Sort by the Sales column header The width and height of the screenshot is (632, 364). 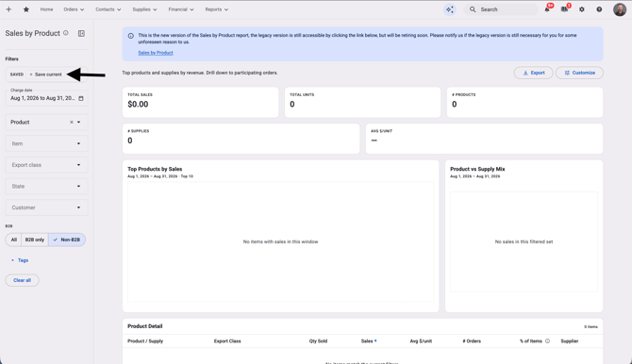tap(369, 341)
